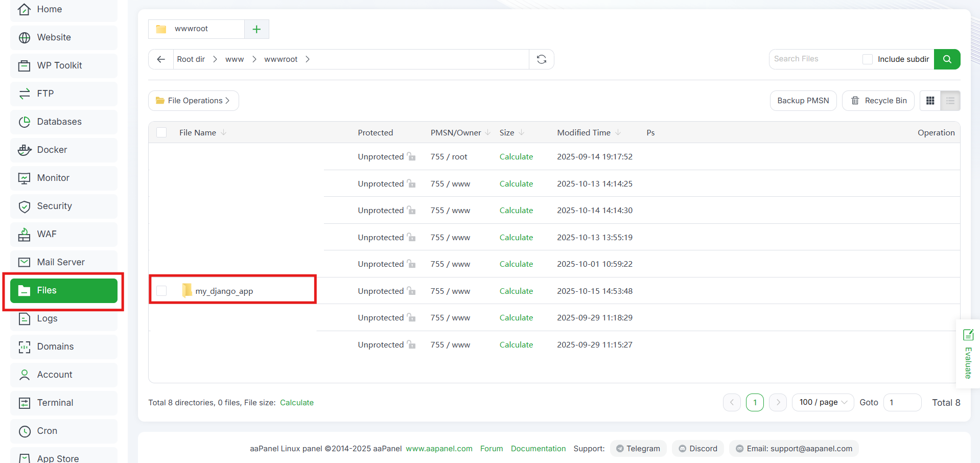Select page 1 in pagination
This screenshot has width=980, height=463.
pos(755,402)
